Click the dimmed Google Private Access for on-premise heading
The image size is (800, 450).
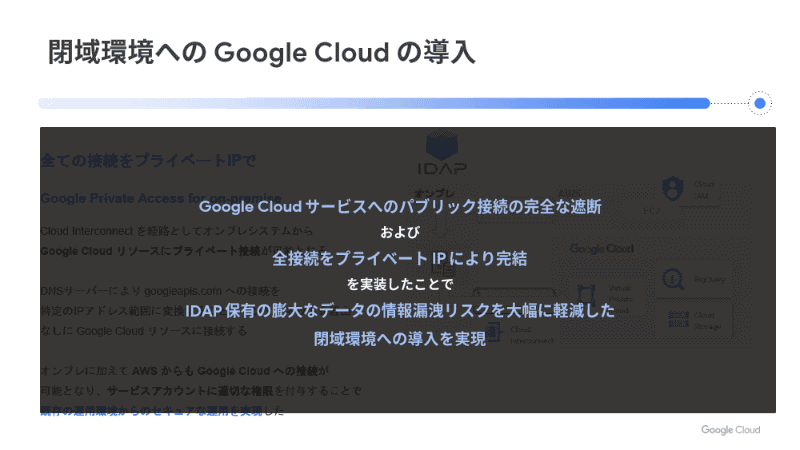(x=161, y=198)
